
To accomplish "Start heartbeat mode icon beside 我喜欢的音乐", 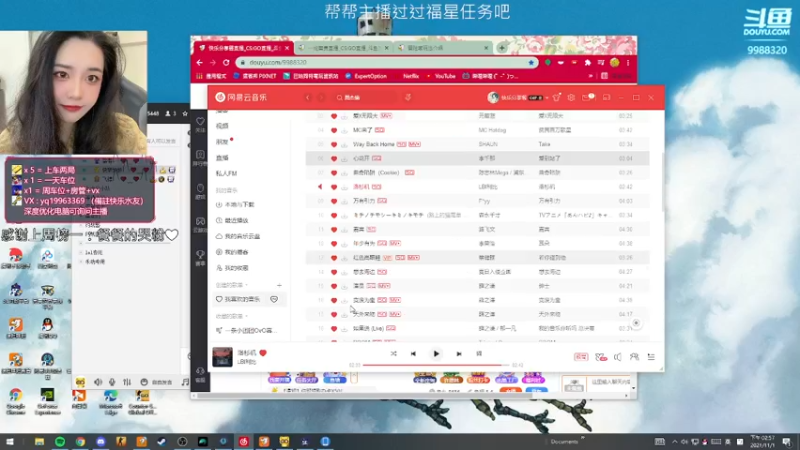I will pos(274,299).
